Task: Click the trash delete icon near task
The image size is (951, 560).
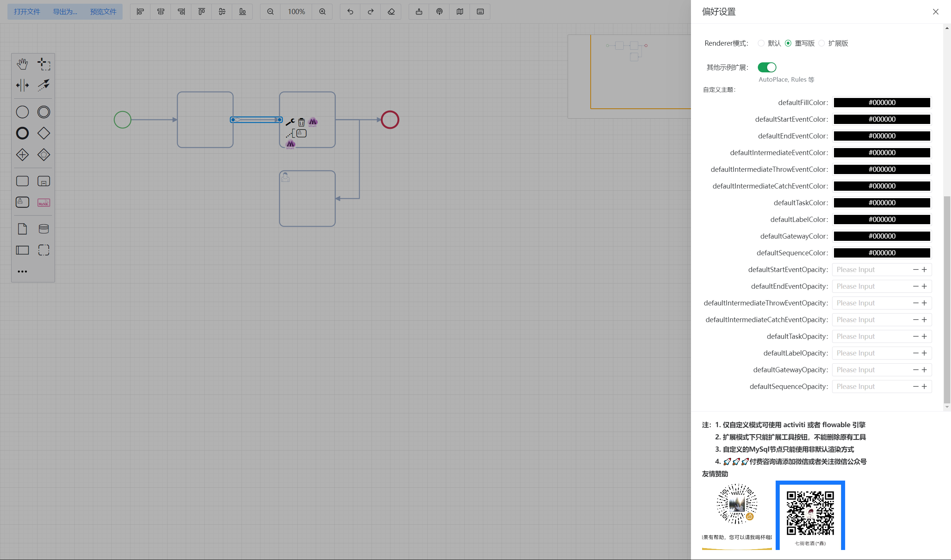Action: click(301, 122)
